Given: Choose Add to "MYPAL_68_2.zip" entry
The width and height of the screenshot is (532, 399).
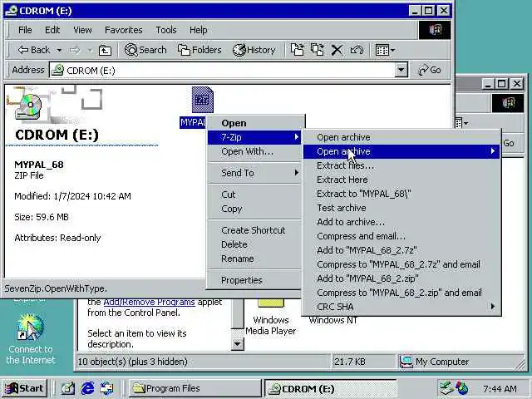Looking at the screenshot, I should [x=401, y=278].
